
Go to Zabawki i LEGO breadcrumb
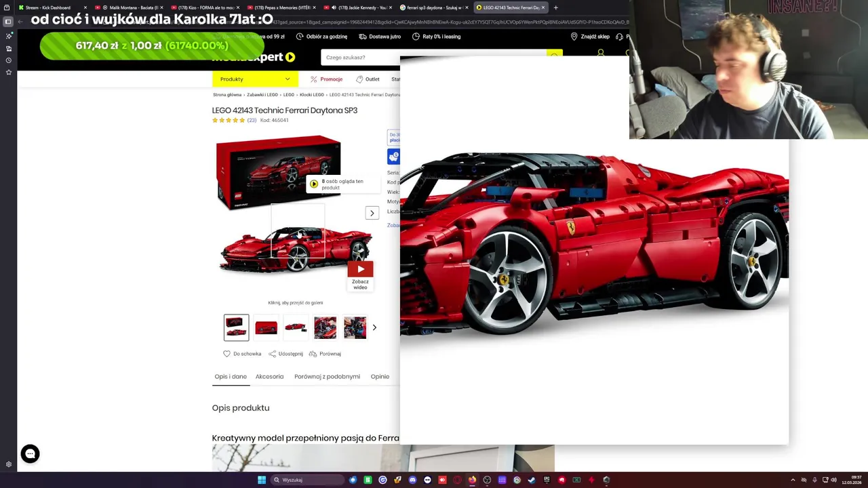262,95
